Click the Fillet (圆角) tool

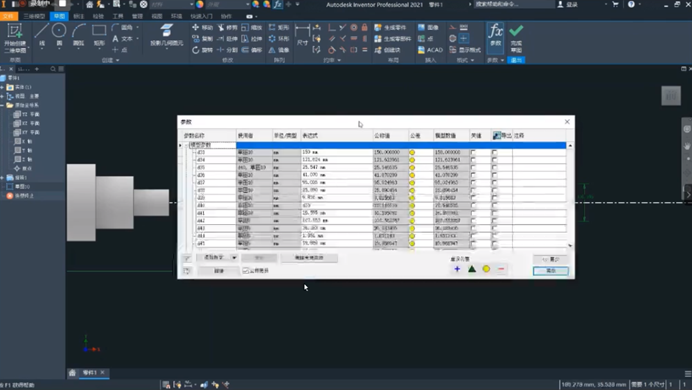tap(123, 27)
